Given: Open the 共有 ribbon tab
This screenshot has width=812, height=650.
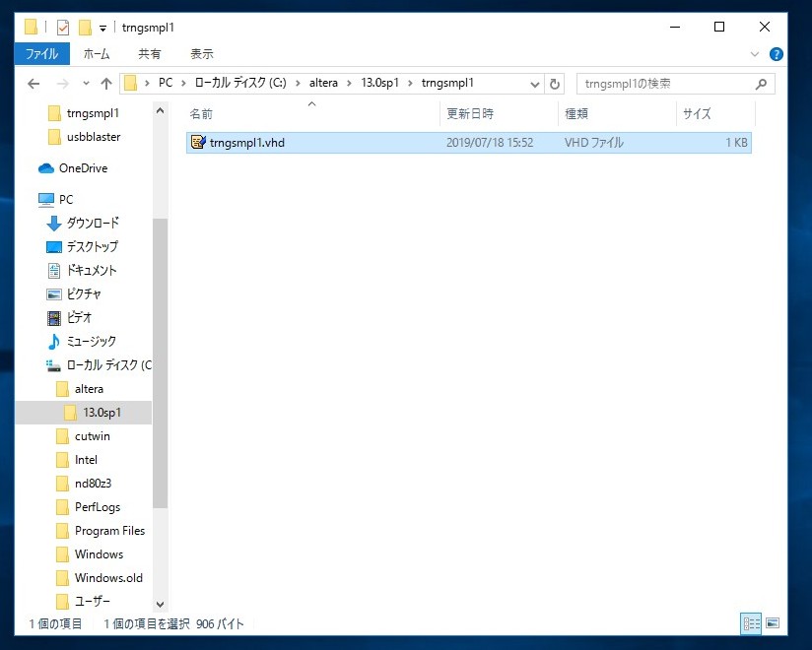Looking at the screenshot, I should click(x=149, y=54).
